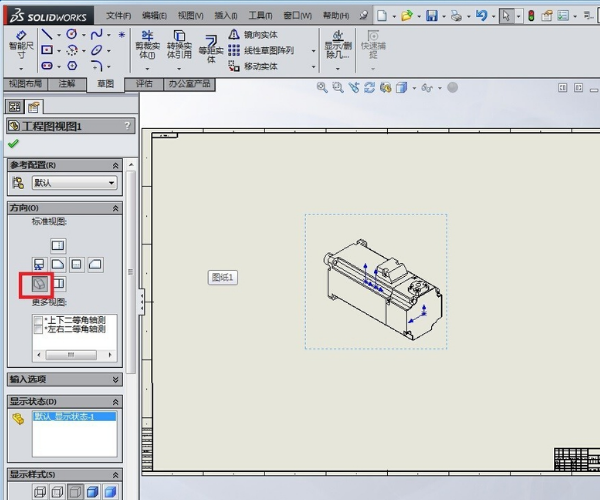Collapse the 方向 section

(116, 207)
